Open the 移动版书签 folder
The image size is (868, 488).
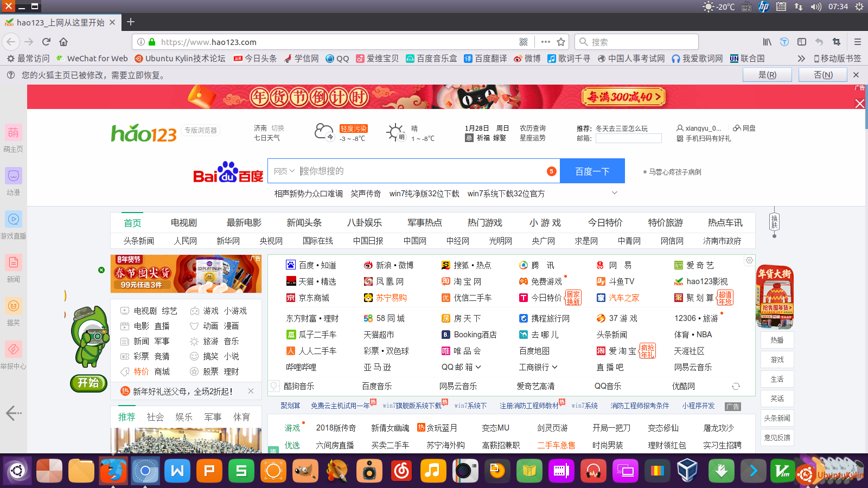(837, 59)
